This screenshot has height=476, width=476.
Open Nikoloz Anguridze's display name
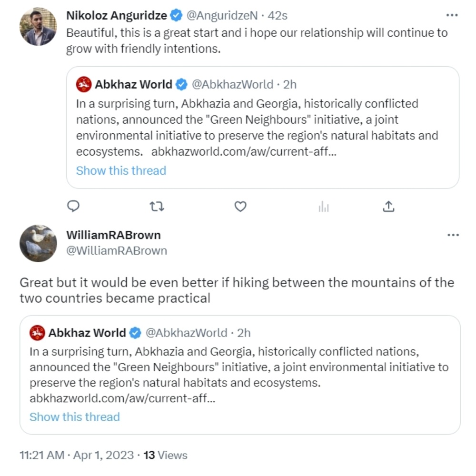(117, 16)
